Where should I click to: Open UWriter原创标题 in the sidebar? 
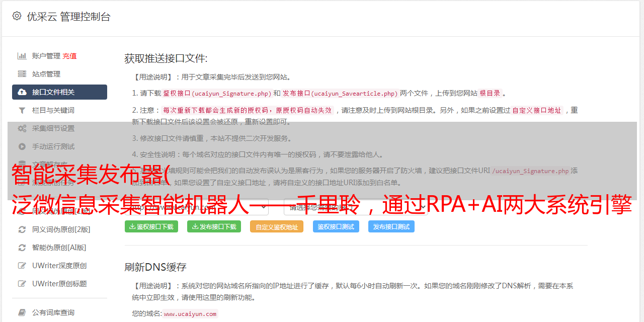pyautogui.click(x=59, y=284)
